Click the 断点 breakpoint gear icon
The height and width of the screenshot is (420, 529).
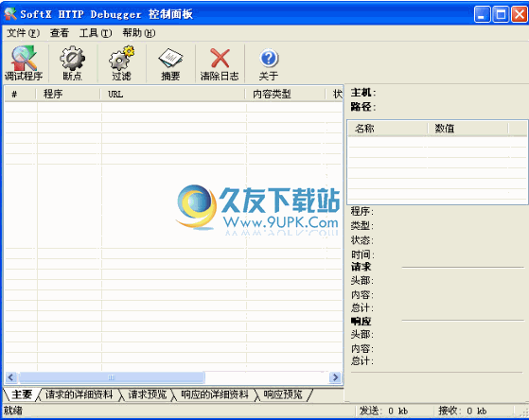73,63
